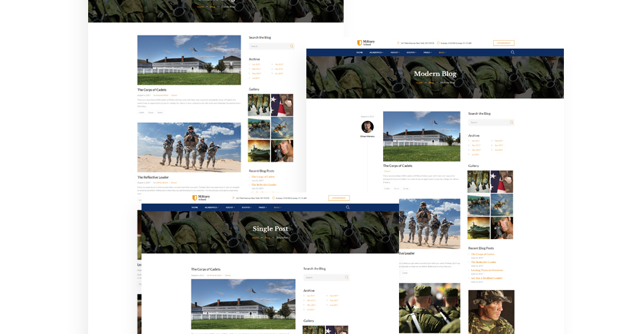Click fort building post image on Modern Blog
This screenshot has width=644, height=334.
coord(421,136)
